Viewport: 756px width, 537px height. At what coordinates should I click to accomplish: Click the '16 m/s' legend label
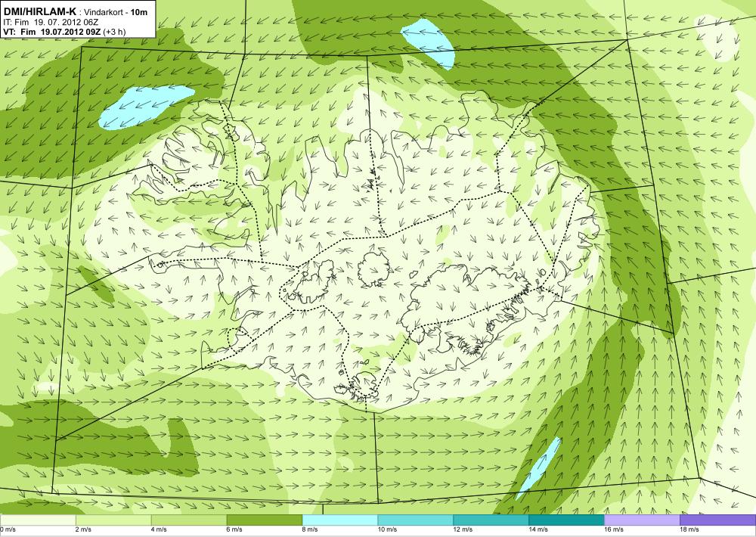614,529
